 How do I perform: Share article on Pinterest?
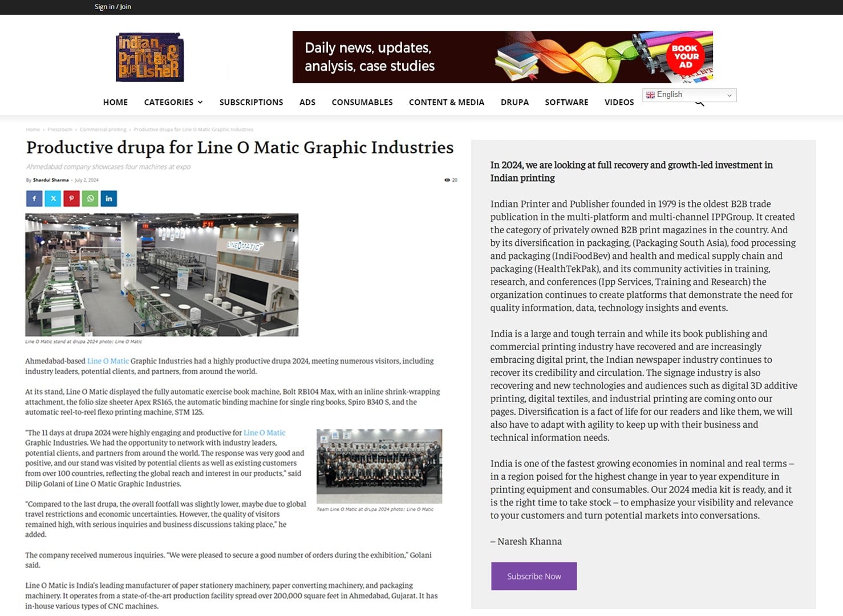(71, 198)
